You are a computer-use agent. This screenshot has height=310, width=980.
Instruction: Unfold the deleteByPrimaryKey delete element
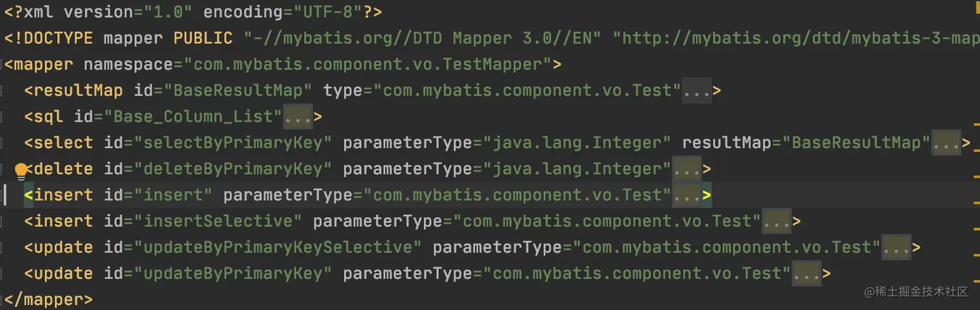pos(687,170)
